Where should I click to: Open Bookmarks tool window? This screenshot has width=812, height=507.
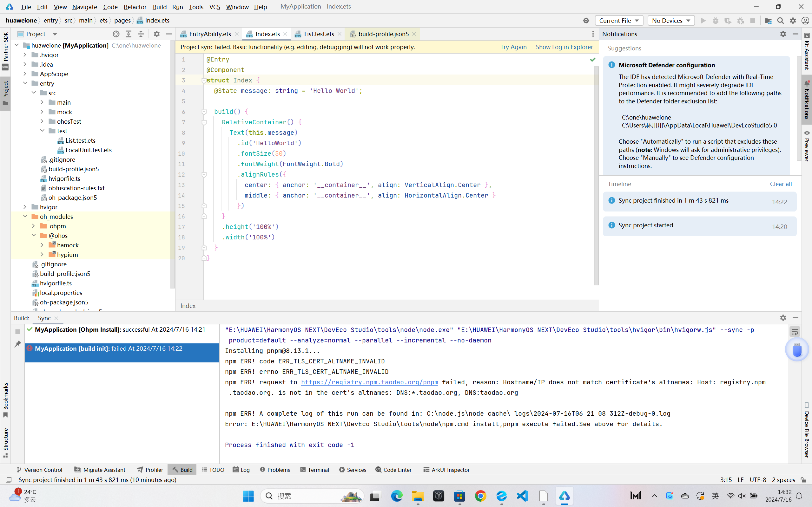5,400
